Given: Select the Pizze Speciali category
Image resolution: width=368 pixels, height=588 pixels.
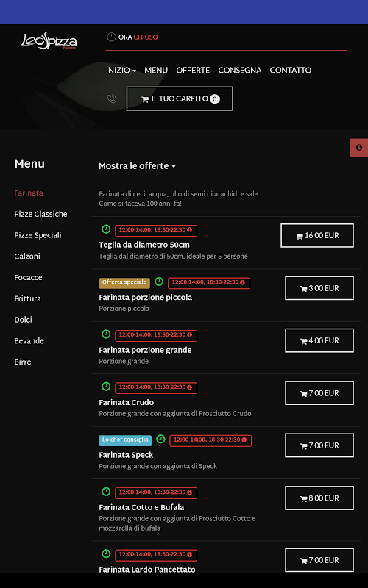Looking at the screenshot, I should coord(38,235).
